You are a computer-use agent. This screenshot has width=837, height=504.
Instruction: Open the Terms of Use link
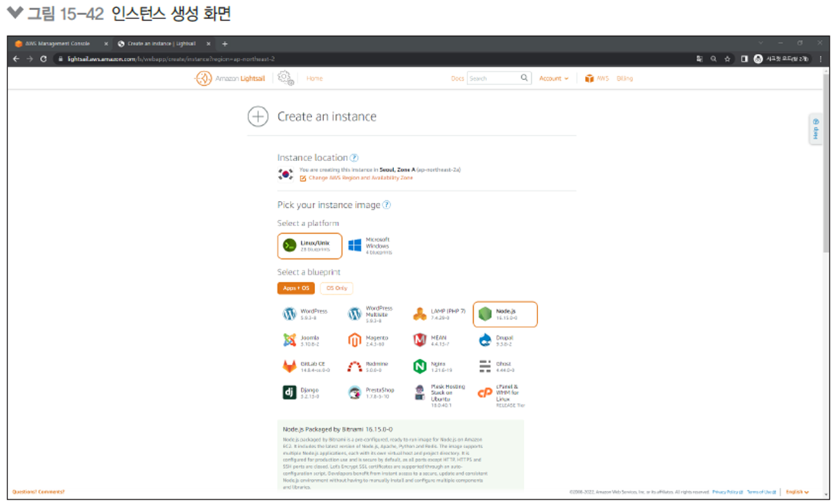(x=761, y=492)
